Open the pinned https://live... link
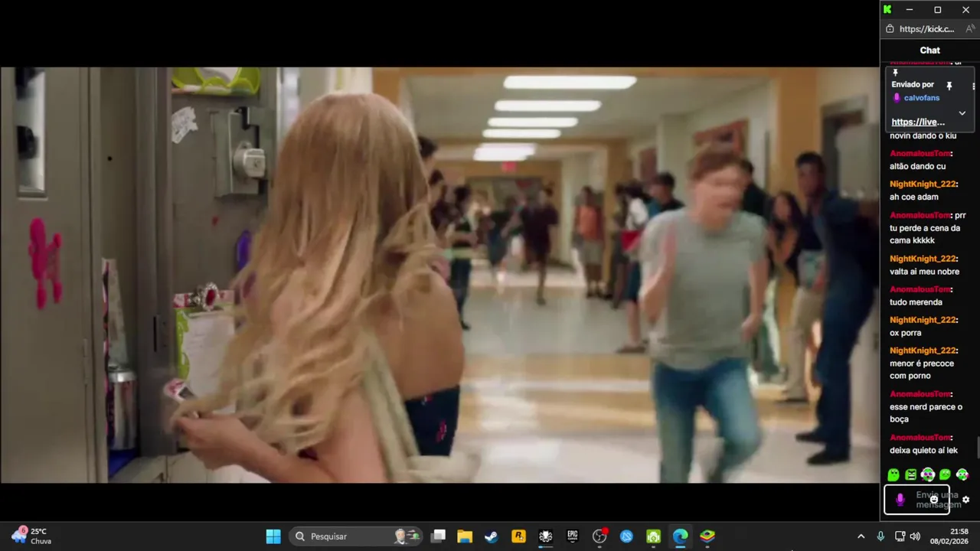The image size is (980, 551). coord(918,122)
